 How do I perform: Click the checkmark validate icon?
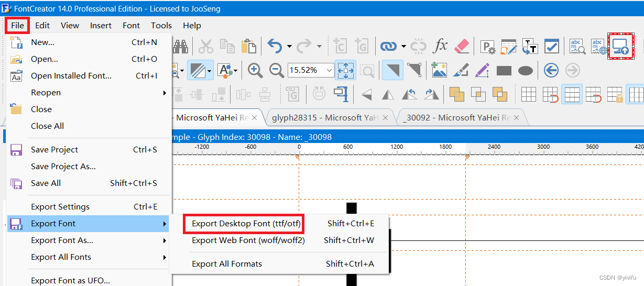(552, 47)
